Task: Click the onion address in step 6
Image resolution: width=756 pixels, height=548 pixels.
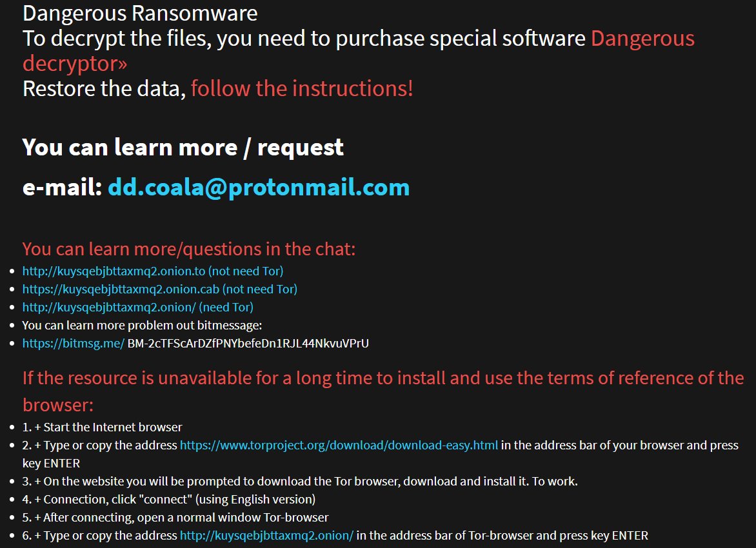Action: 266,536
